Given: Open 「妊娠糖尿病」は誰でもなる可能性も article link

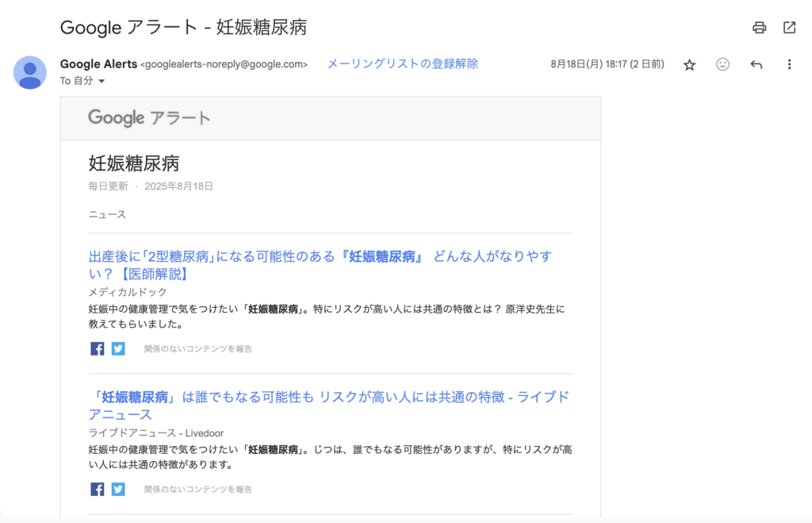Looking at the screenshot, I should [329, 406].
